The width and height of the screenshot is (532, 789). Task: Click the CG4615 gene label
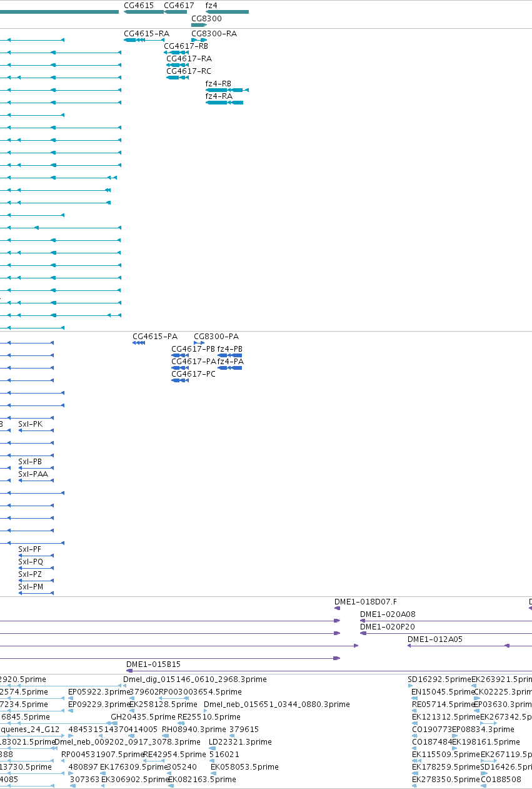click(139, 5)
